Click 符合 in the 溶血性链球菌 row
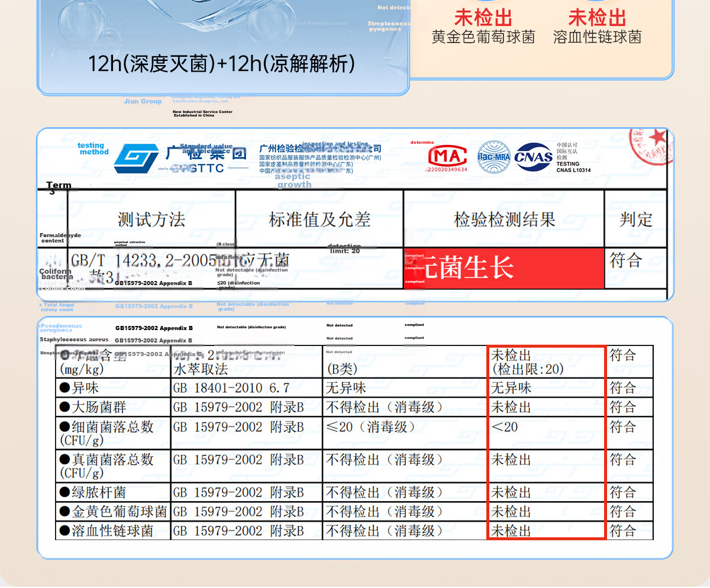The image size is (710, 588). [623, 531]
